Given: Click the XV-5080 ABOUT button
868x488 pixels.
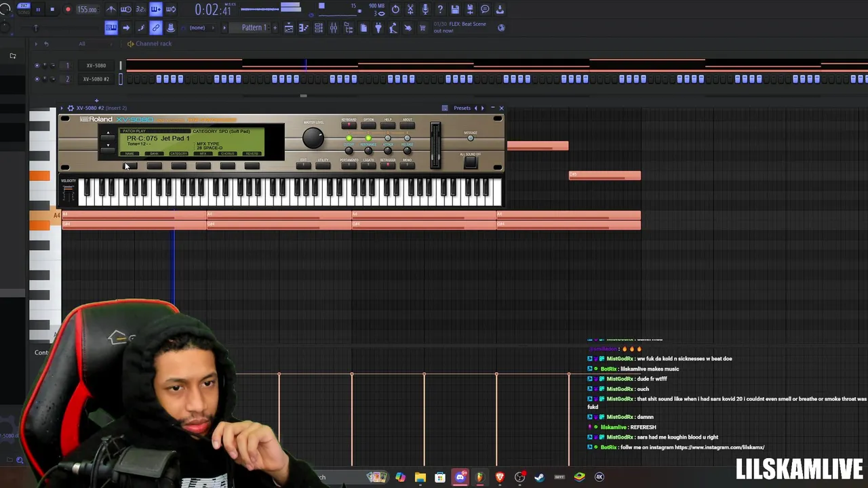Looking at the screenshot, I should click(x=408, y=125).
